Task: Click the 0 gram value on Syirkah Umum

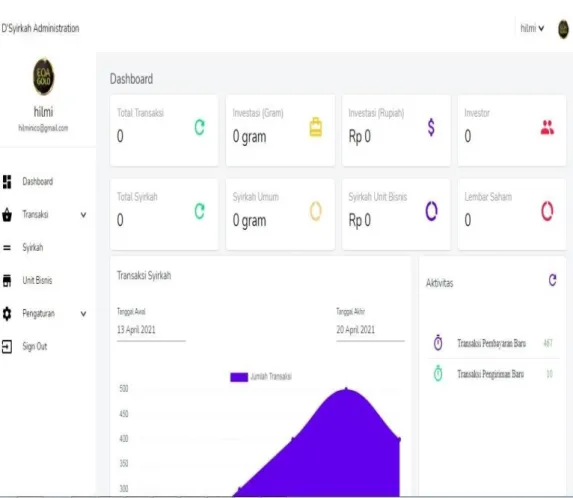Action: (x=249, y=221)
